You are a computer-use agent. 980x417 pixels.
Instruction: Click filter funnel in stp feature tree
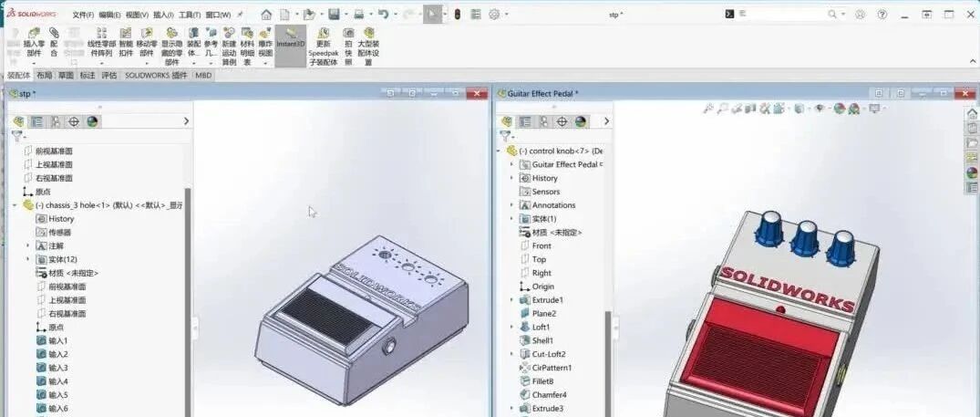click(x=17, y=136)
